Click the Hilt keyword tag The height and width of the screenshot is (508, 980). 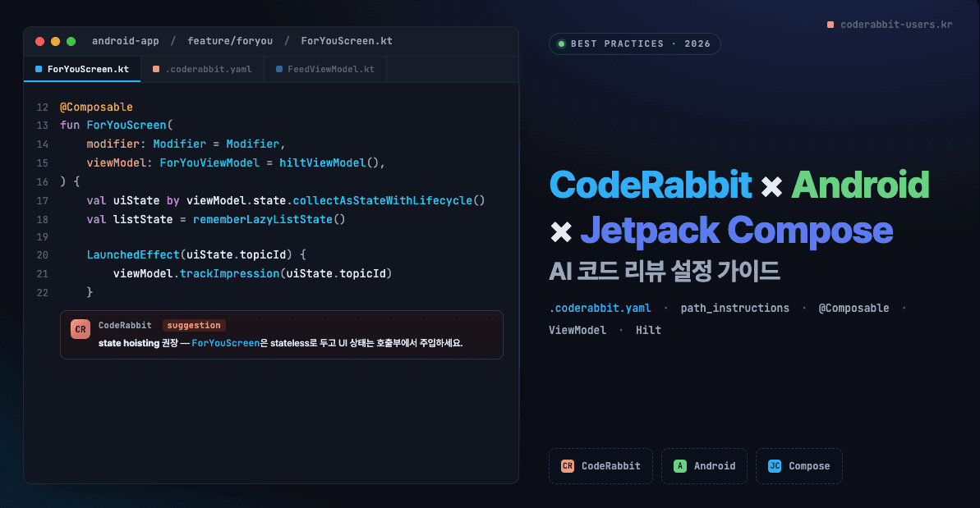(648, 330)
